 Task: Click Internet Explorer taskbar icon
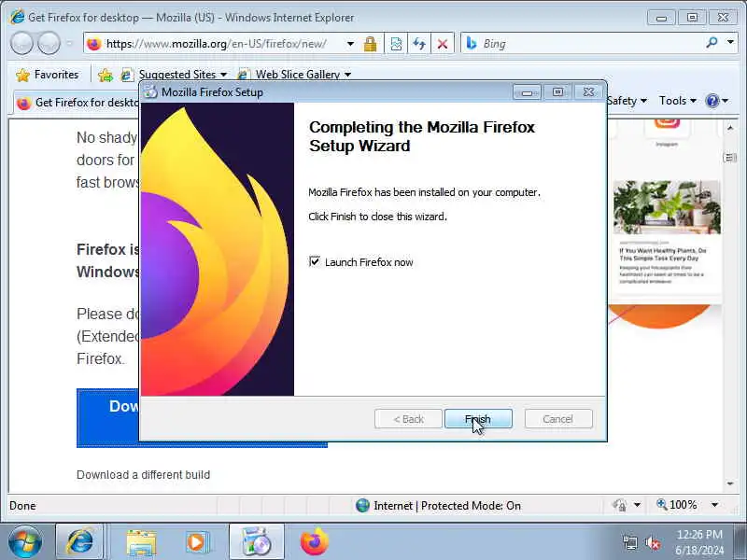[x=79, y=541]
